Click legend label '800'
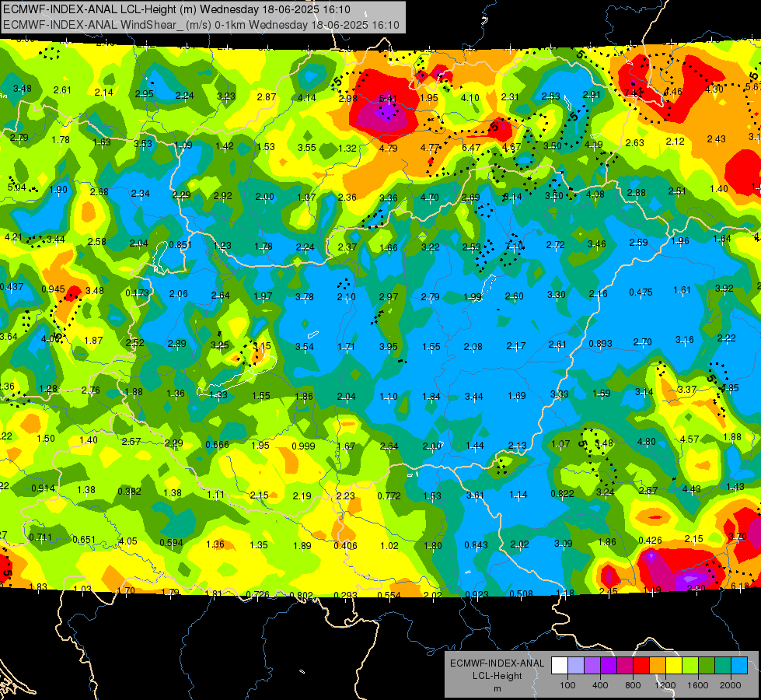This screenshot has height=700, width=761. 633,685
